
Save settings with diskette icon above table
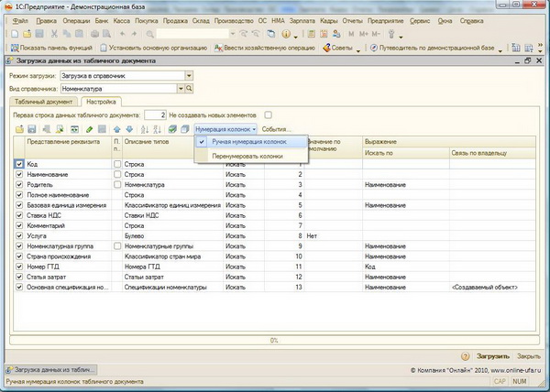[x=32, y=129]
